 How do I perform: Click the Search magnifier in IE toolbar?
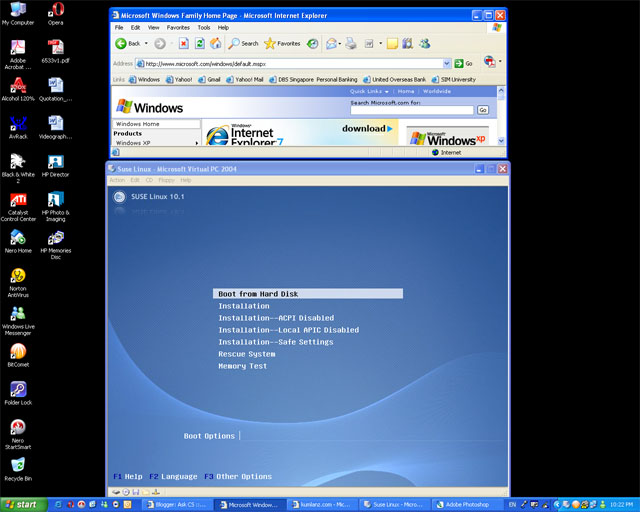click(x=243, y=43)
